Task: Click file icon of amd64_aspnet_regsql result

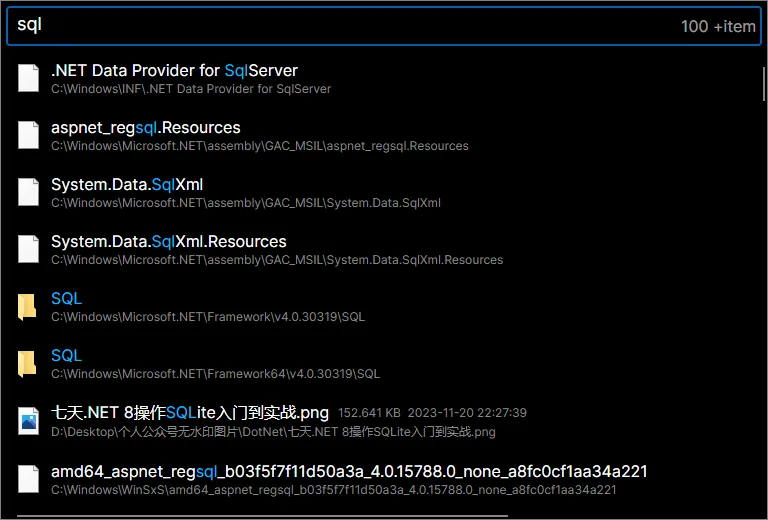Action: click(28, 479)
